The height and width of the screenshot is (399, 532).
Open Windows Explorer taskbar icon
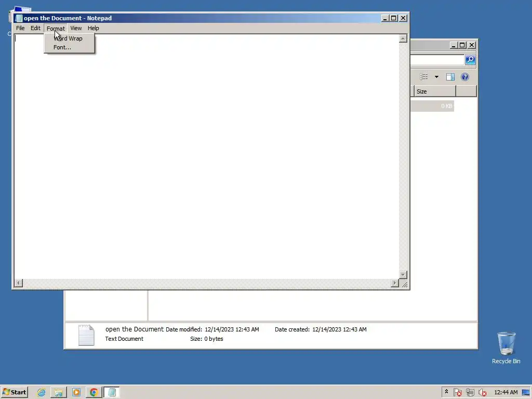tap(58, 393)
